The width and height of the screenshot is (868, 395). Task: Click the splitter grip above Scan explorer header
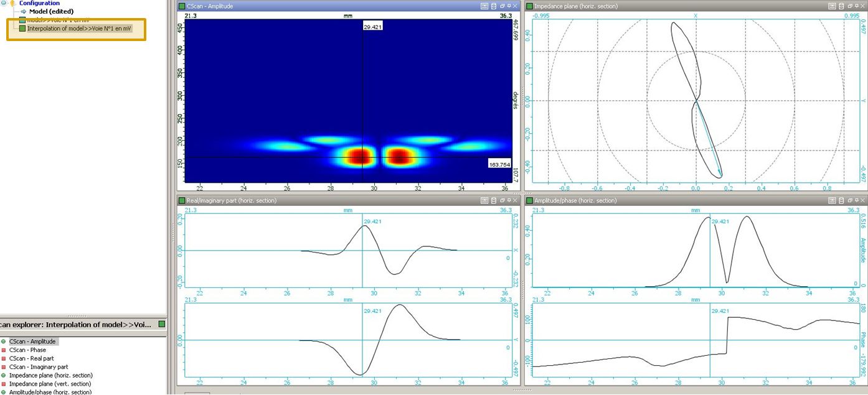click(77, 316)
